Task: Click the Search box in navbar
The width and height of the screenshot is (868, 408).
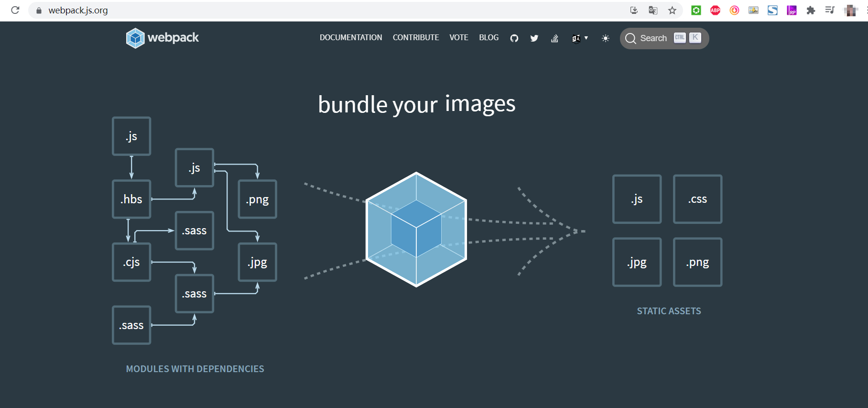Action: click(x=664, y=38)
